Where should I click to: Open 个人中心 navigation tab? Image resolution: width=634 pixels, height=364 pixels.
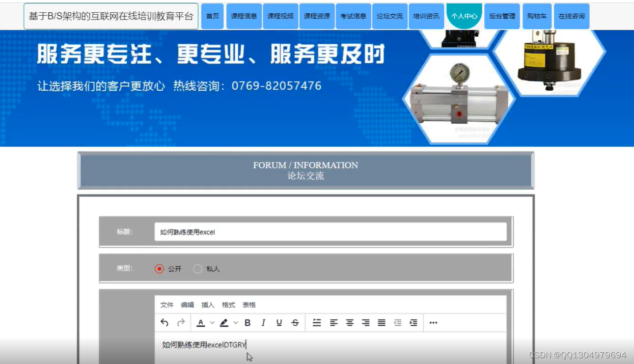pyautogui.click(x=464, y=16)
